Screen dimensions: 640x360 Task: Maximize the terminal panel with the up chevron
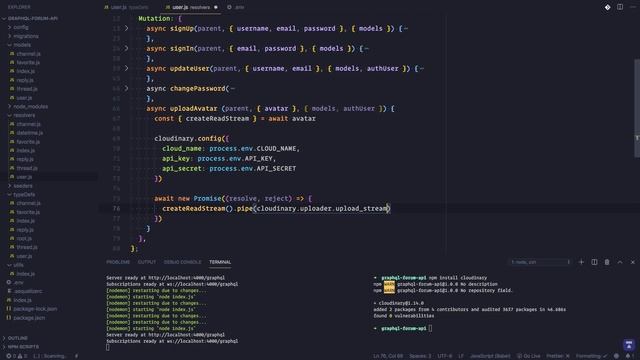tap(620, 262)
